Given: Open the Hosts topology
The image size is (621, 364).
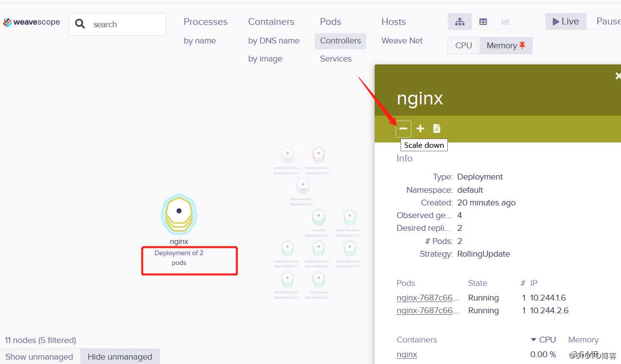Looking at the screenshot, I should pos(394,21).
